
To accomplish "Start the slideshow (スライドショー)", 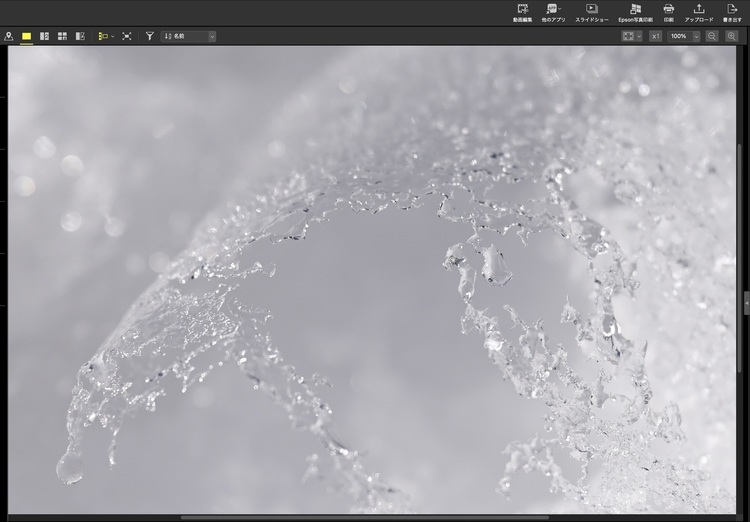I will click(x=592, y=11).
